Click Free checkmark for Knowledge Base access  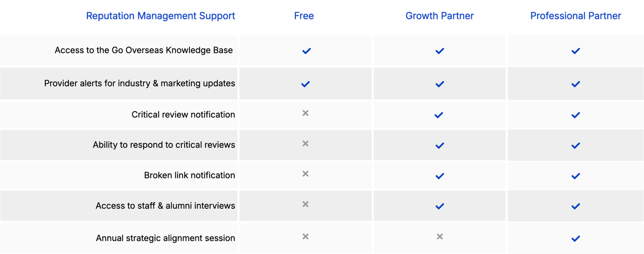pos(306,51)
